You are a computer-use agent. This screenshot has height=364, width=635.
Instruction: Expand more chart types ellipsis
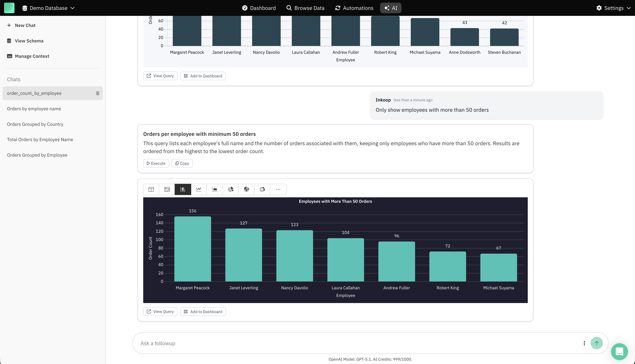(278, 189)
